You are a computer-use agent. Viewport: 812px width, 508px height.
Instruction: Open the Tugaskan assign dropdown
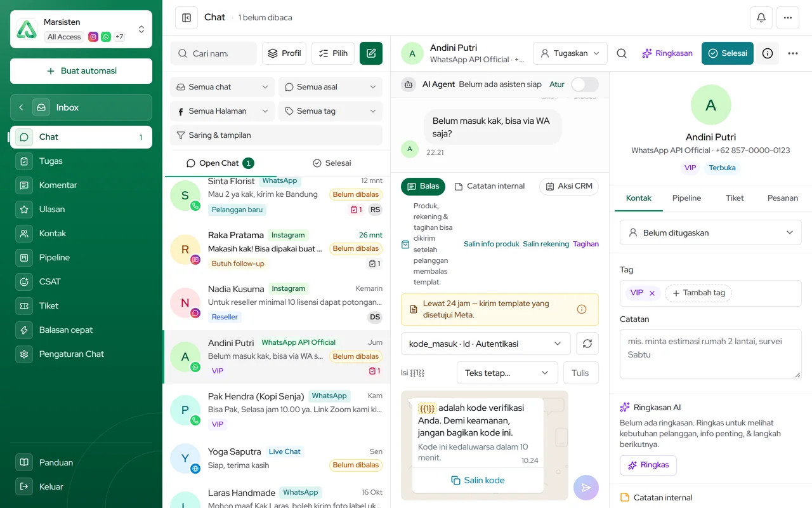[570, 53]
